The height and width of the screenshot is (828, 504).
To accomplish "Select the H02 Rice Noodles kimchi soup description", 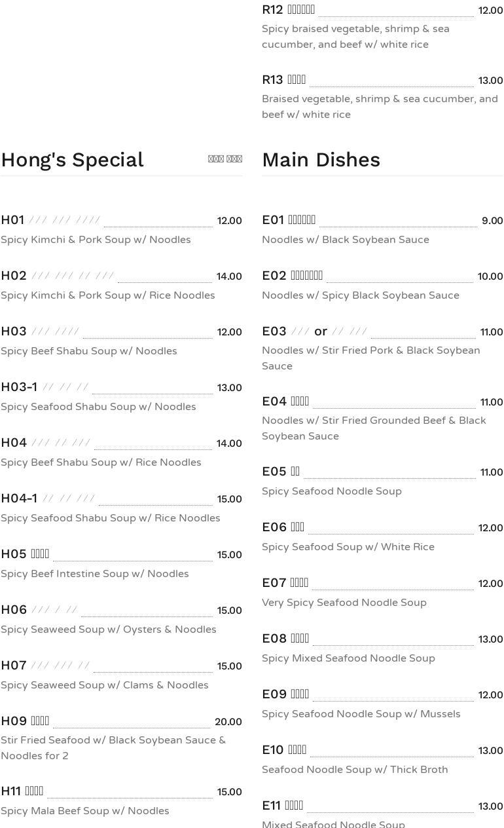I will [x=107, y=295].
